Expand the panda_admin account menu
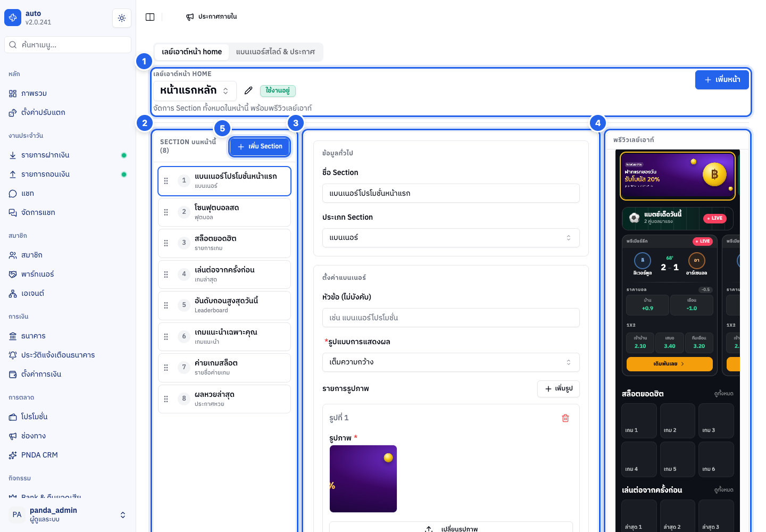The height and width of the screenshot is (532, 766). click(x=68, y=514)
